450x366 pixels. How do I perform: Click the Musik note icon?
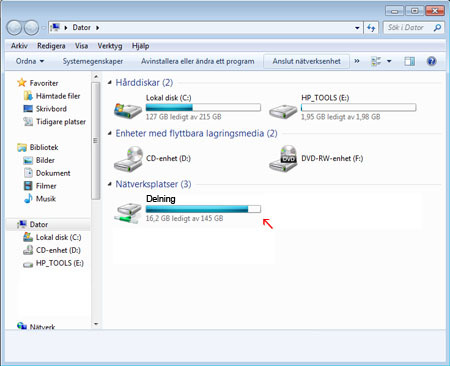coord(28,199)
